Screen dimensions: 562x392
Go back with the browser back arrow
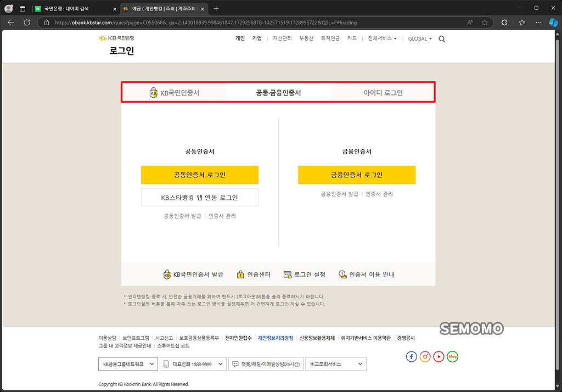pyautogui.click(x=11, y=23)
